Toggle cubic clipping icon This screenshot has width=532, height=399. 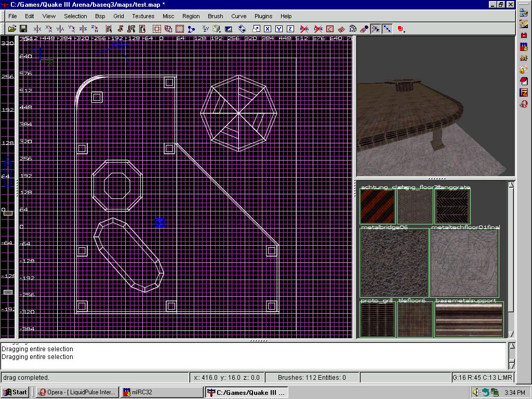coord(229,29)
